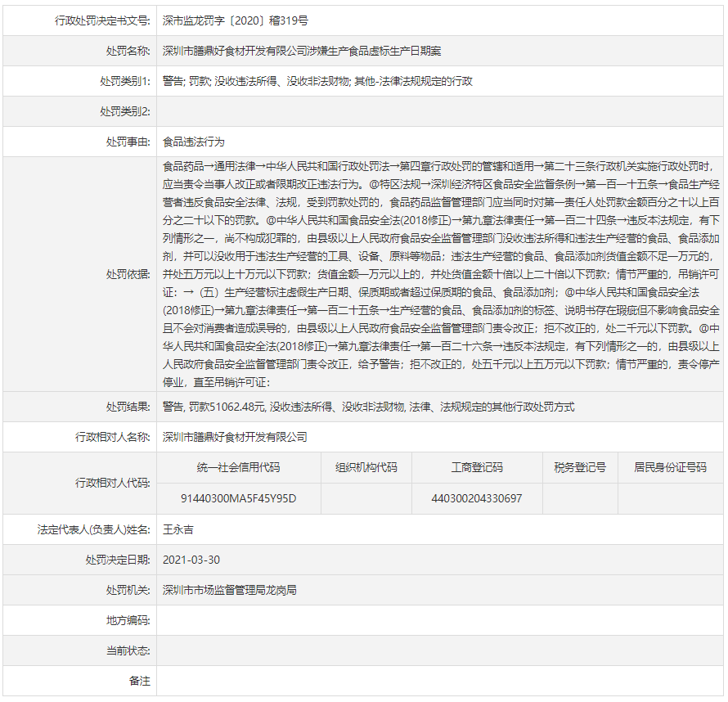Viewport: 728px width, 702px height.
Task: Click the legal representative name 王永吉
Action: (x=178, y=529)
